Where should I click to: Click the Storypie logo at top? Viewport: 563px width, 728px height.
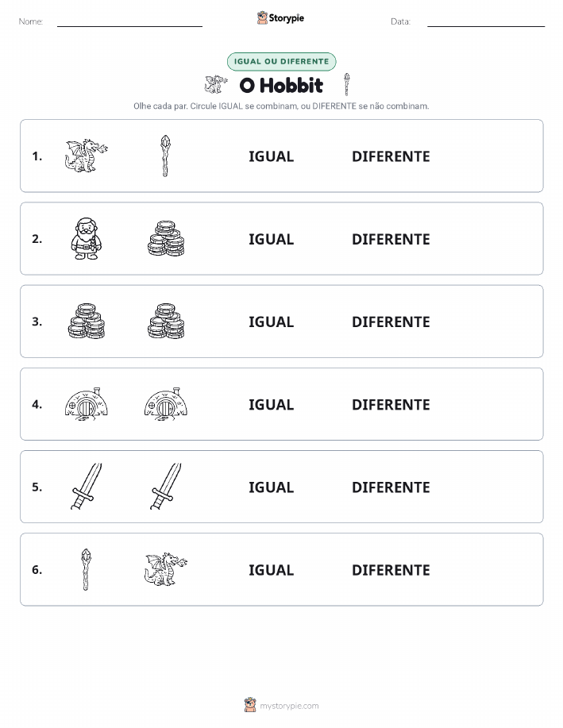click(280, 18)
